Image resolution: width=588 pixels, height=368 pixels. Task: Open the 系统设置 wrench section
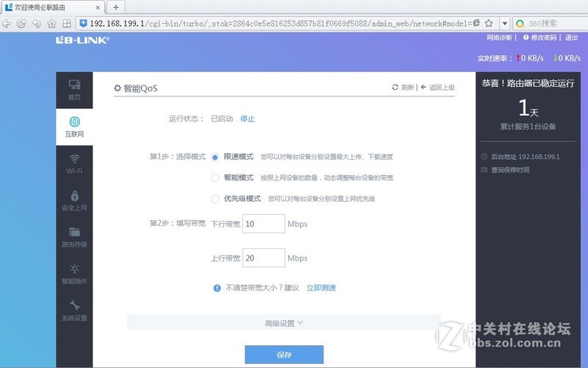click(x=74, y=311)
